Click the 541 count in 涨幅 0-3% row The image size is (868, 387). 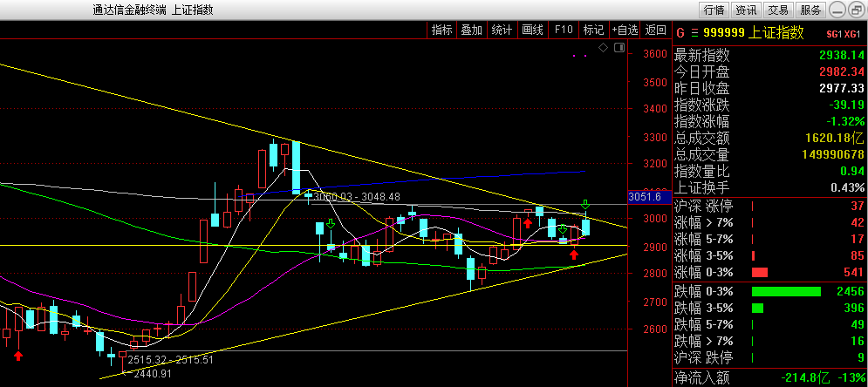(854, 273)
